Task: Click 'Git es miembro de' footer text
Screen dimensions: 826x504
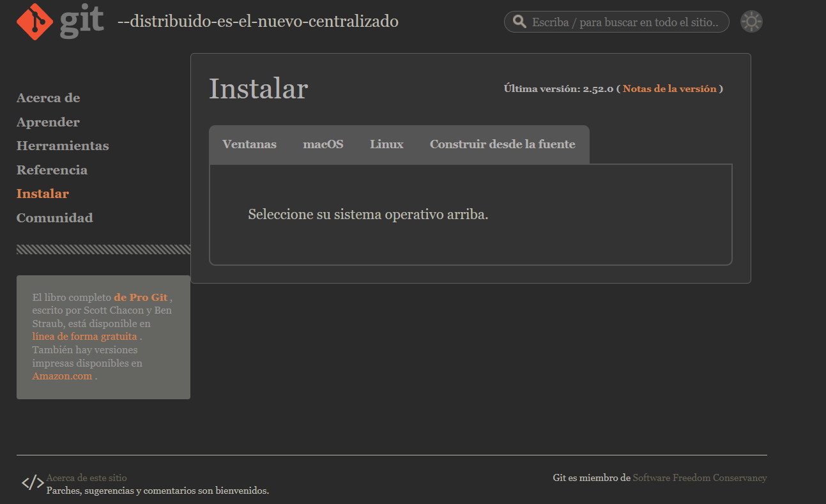Action: click(592, 478)
